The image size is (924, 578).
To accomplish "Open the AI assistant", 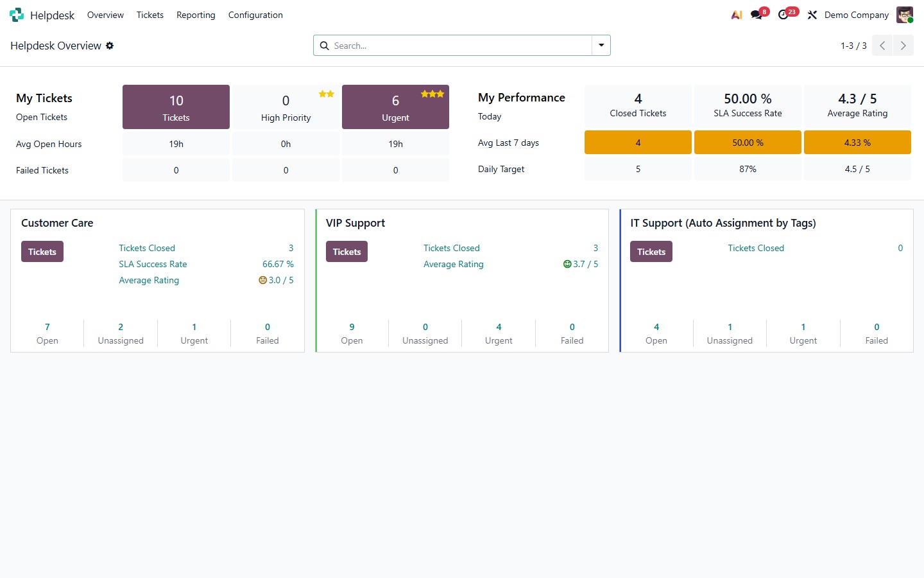I will pos(736,14).
